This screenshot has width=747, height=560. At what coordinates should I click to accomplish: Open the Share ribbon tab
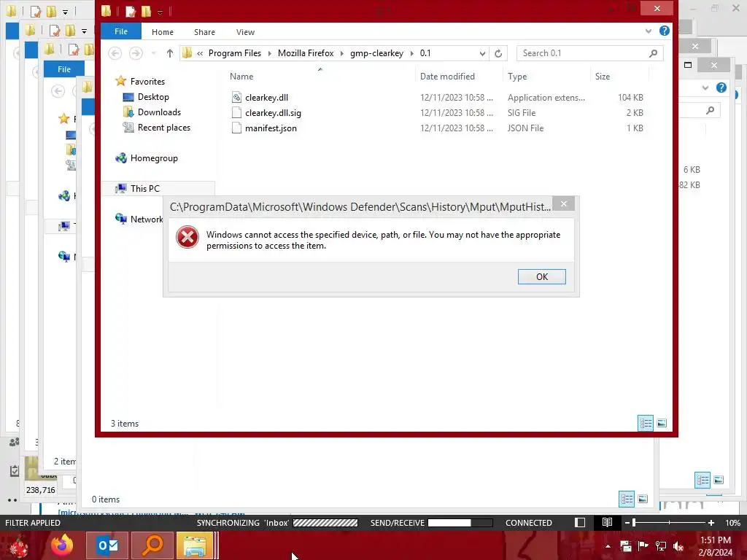point(204,32)
